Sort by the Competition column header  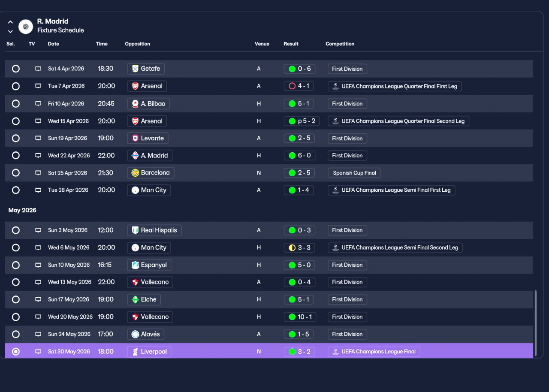[x=340, y=44]
